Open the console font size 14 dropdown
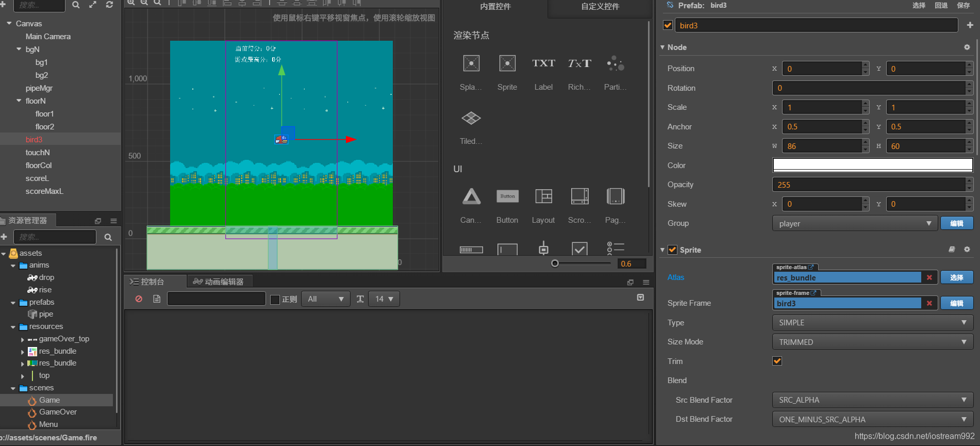The image size is (980, 446). 384,299
